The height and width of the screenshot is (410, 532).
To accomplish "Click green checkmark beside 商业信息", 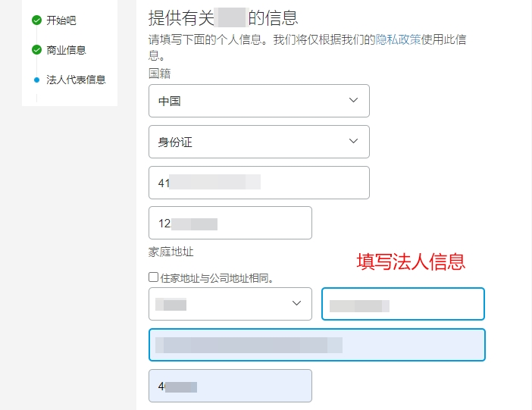I will coord(36,50).
